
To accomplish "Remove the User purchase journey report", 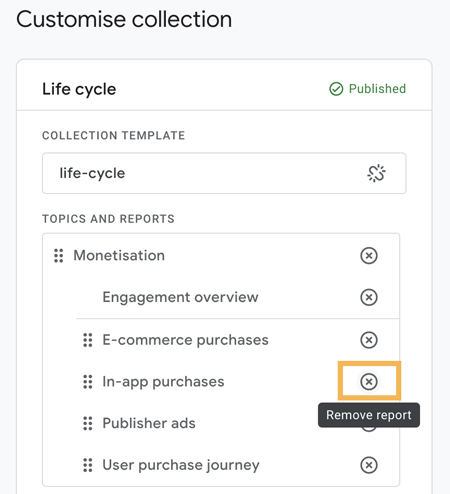I will pyautogui.click(x=369, y=465).
